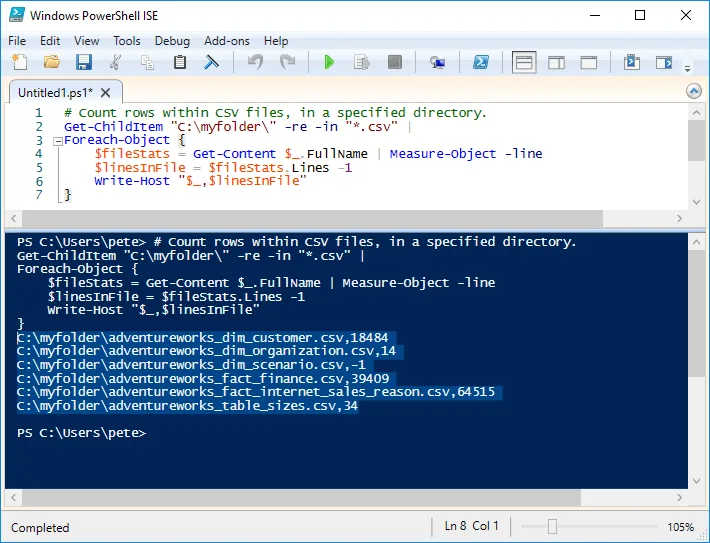This screenshot has width=710, height=543.
Task: Click the New script icon
Action: click(x=19, y=63)
